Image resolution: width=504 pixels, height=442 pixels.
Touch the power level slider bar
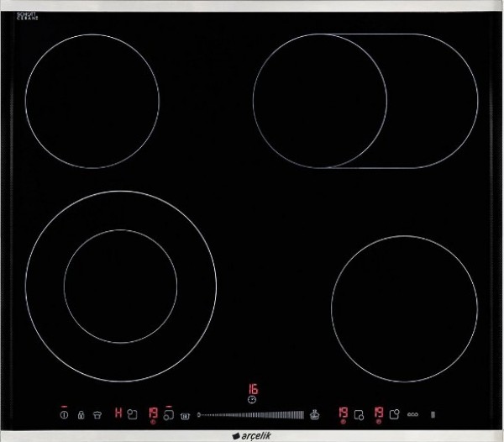point(250,415)
